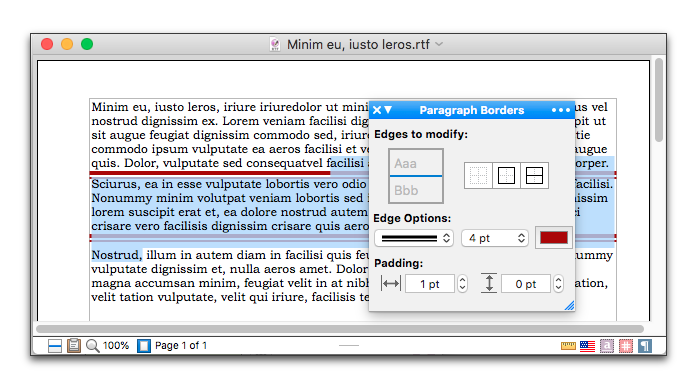Click the word Sciurus in the second paragraph
Image resolution: width=698 pixels, height=388 pixels.
115,184
